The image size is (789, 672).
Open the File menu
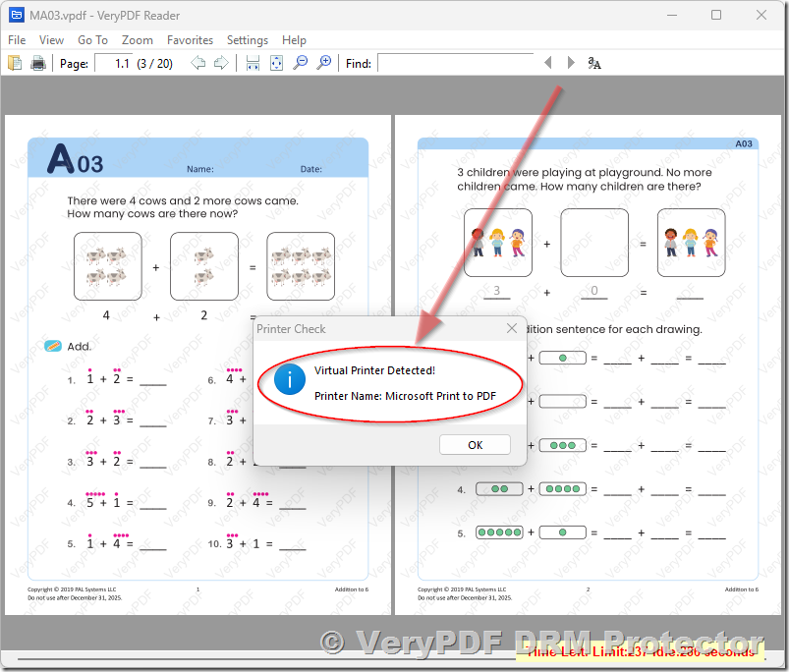point(17,39)
